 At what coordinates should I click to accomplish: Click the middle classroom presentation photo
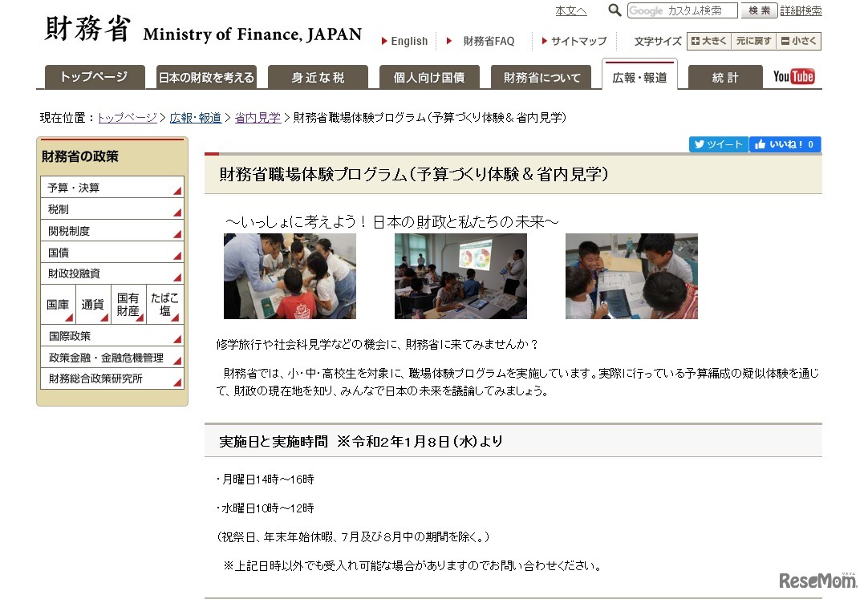pyautogui.click(x=460, y=275)
